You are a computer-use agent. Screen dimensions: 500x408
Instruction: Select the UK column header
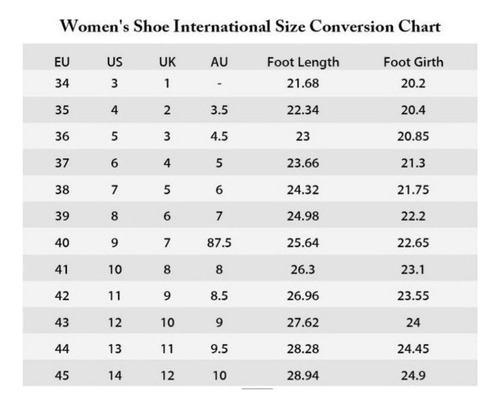click(x=167, y=62)
